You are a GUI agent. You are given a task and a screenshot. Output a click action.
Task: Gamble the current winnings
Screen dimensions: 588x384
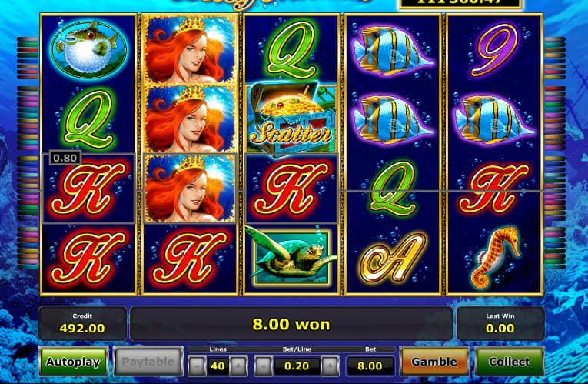click(x=434, y=362)
